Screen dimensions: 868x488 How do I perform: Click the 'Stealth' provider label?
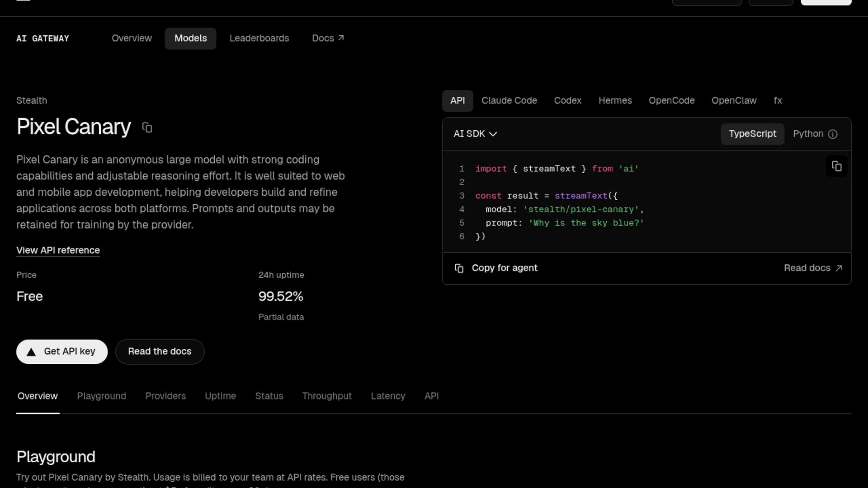(x=32, y=101)
